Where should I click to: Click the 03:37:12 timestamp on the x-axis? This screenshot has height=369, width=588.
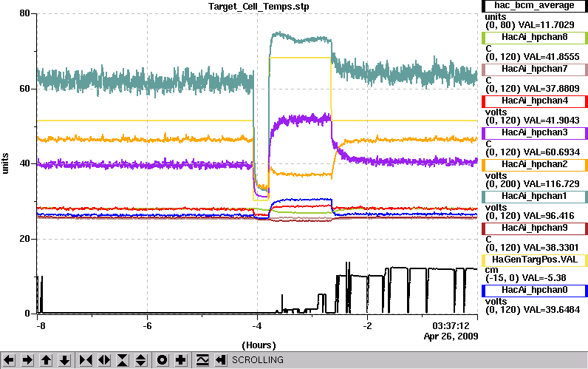[451, 325]
